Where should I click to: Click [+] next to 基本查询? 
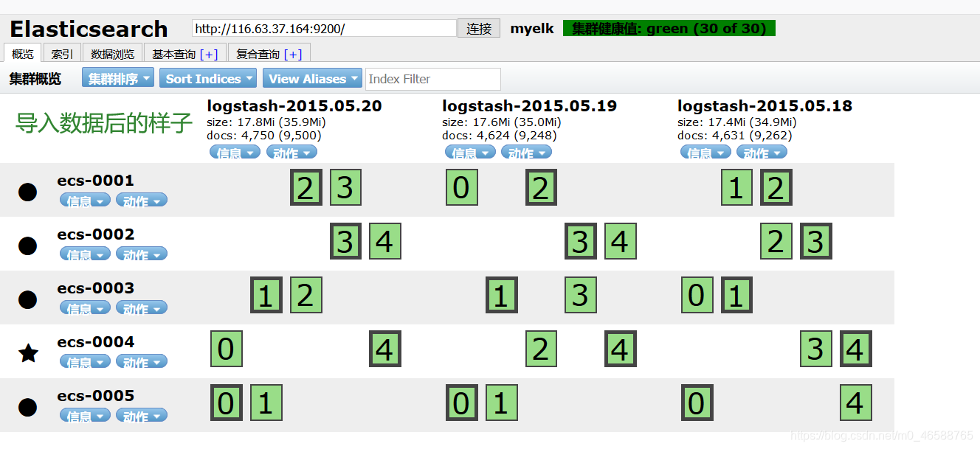209,55
